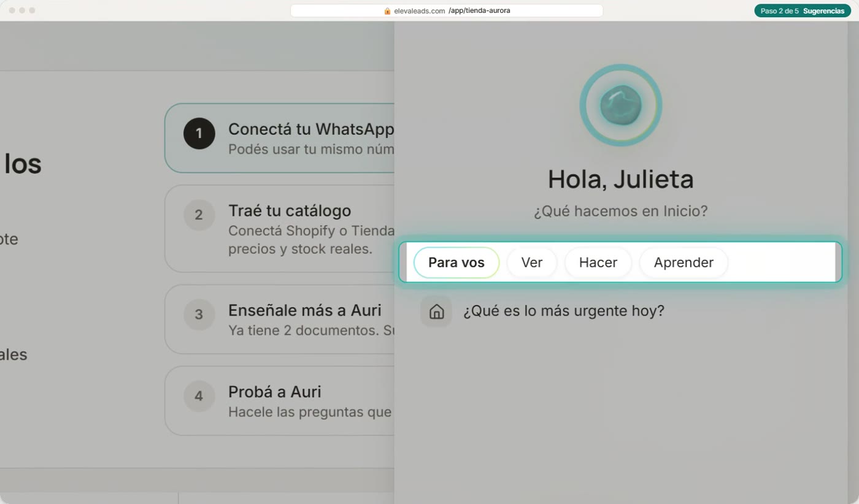Click the padlock icon in address bar
This screenshot has width=859, height=504.
coord(387,10)
